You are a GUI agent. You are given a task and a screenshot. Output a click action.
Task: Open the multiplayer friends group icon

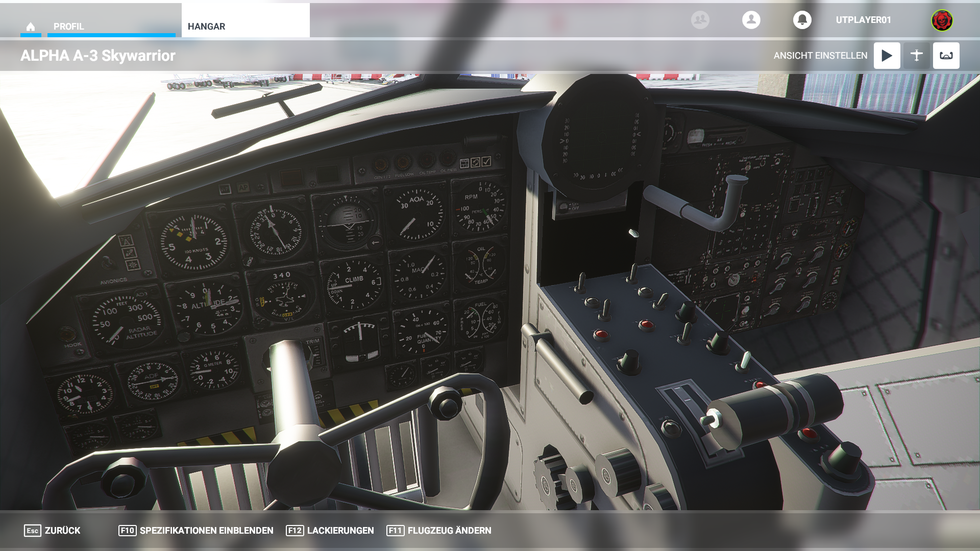click(700, 20)
